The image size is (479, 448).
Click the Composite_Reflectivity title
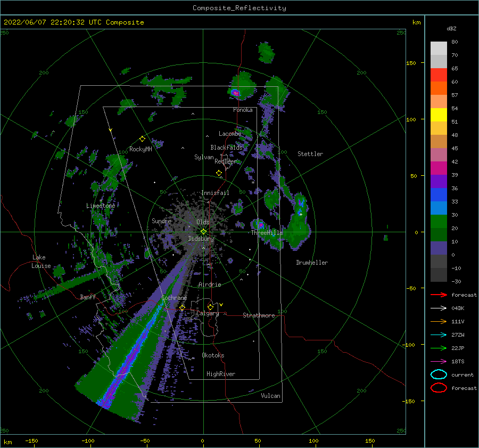[x=240, y=8]
